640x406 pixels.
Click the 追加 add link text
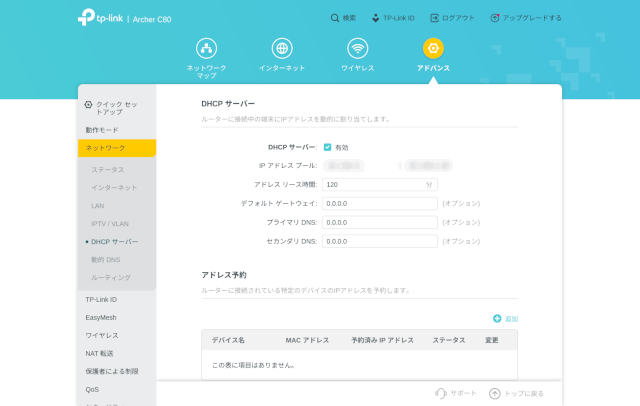[x=511, y=319]
